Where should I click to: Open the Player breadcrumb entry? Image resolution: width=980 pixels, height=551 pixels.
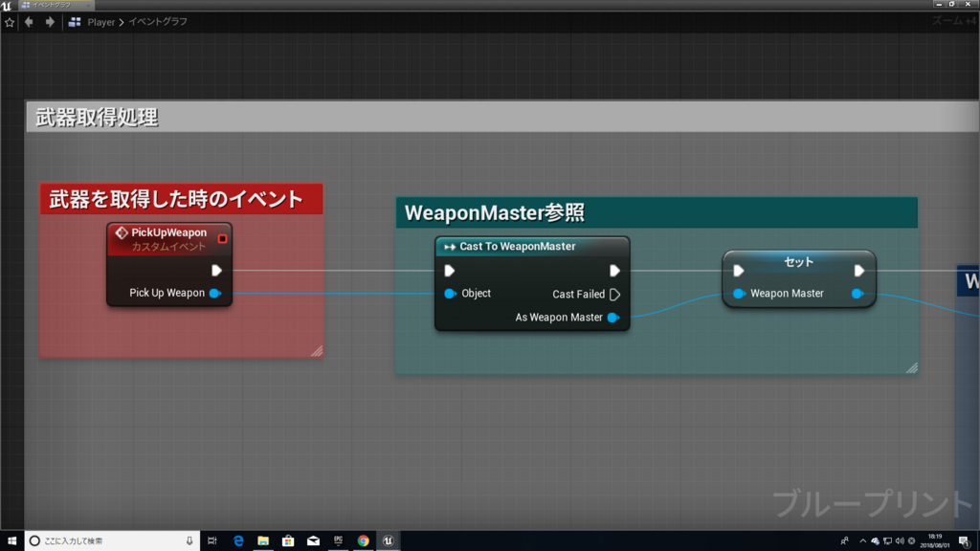point(101,19)
